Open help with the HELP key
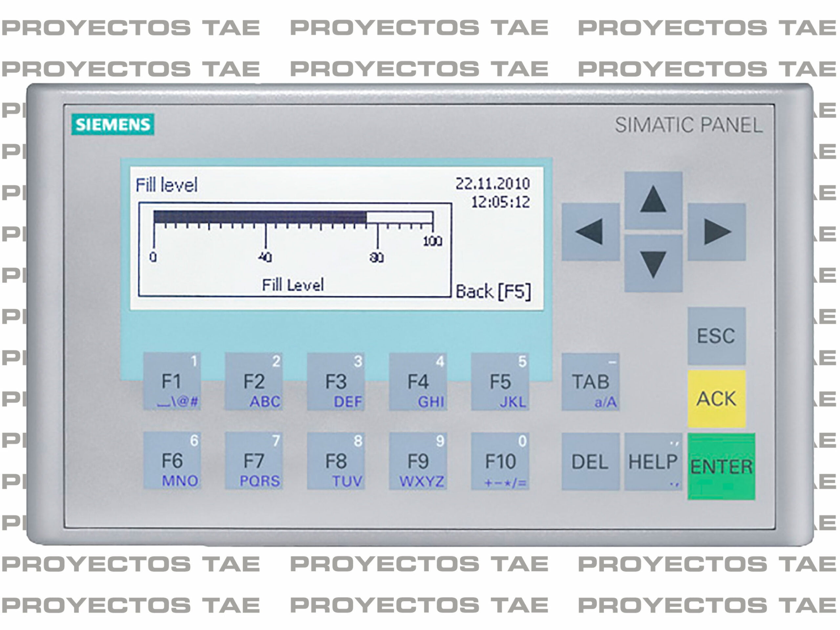 (x=653, y=462)
